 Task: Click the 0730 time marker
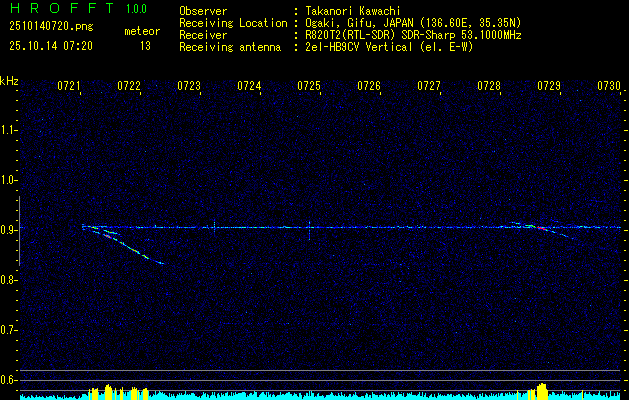tap(609, 85)
